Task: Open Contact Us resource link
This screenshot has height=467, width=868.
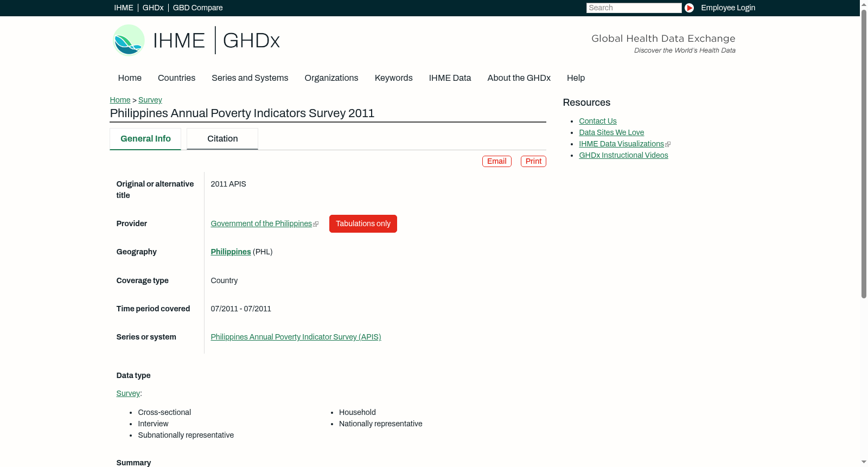Action: tap(598, 121)
